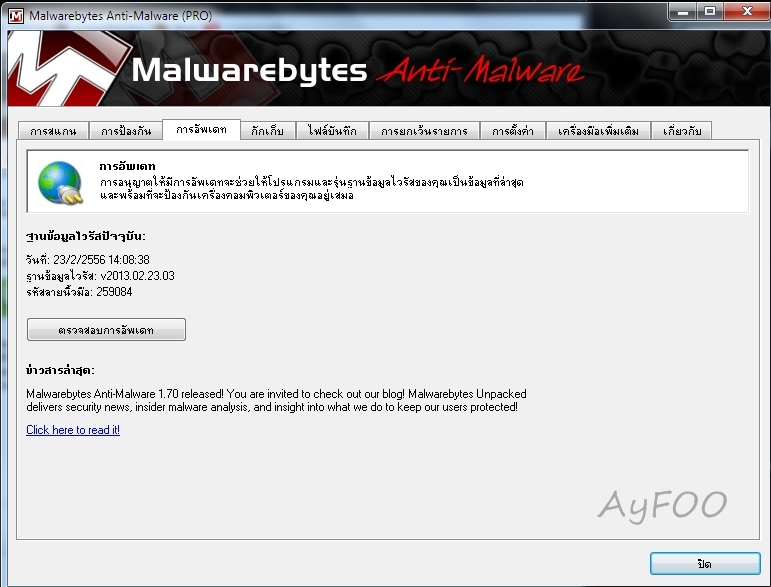Minimize the Malwarebytes window
771x587 pixels.
click(683, 12)
